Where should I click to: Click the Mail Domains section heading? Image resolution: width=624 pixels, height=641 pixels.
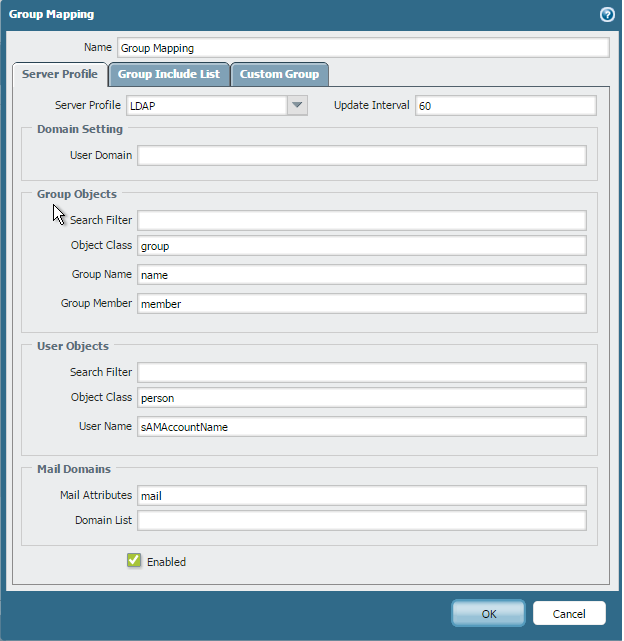pyautogui.click(x=74, y=469)
